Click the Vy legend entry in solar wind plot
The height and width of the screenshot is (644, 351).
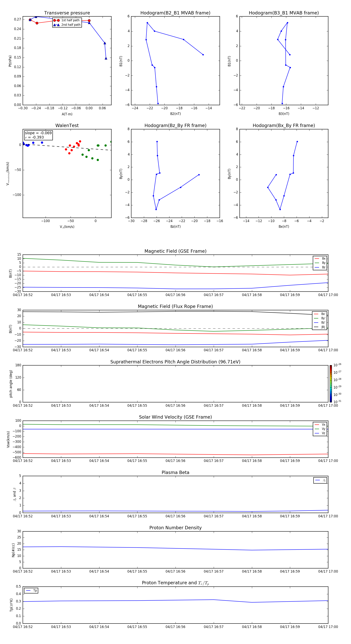point(320,429)
